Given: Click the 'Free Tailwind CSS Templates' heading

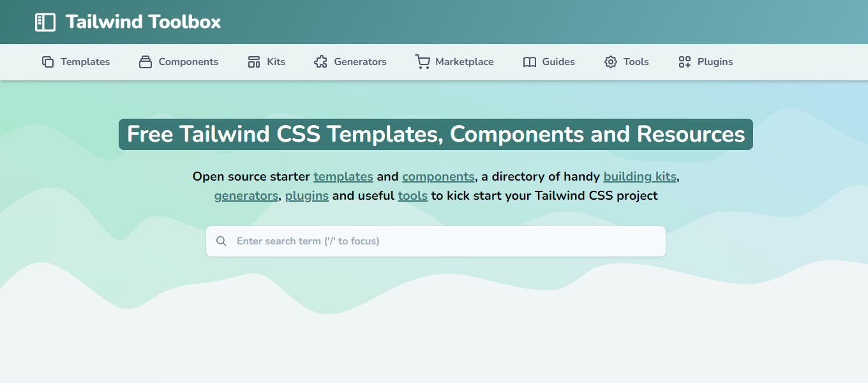Looking at the screenshot, I should (x=436, y=135).
